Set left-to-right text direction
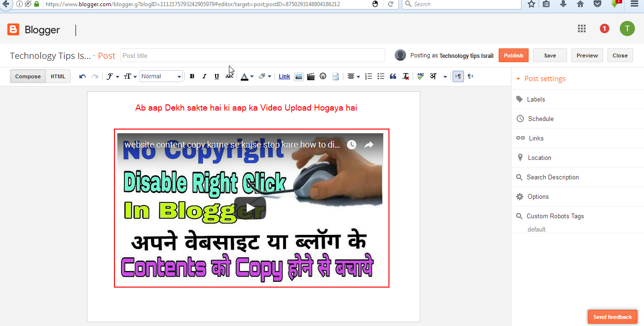 pos(458,76)
